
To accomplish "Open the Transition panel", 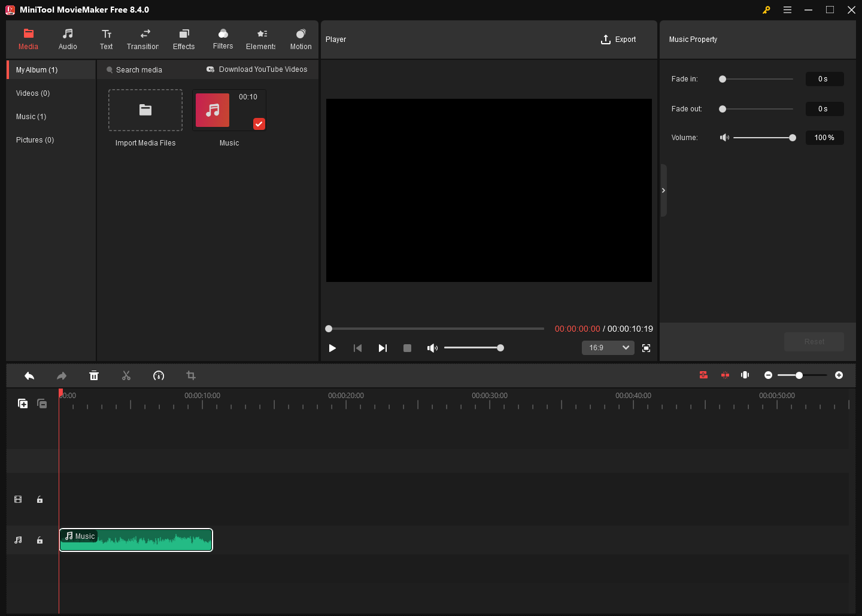I will 143,39.
